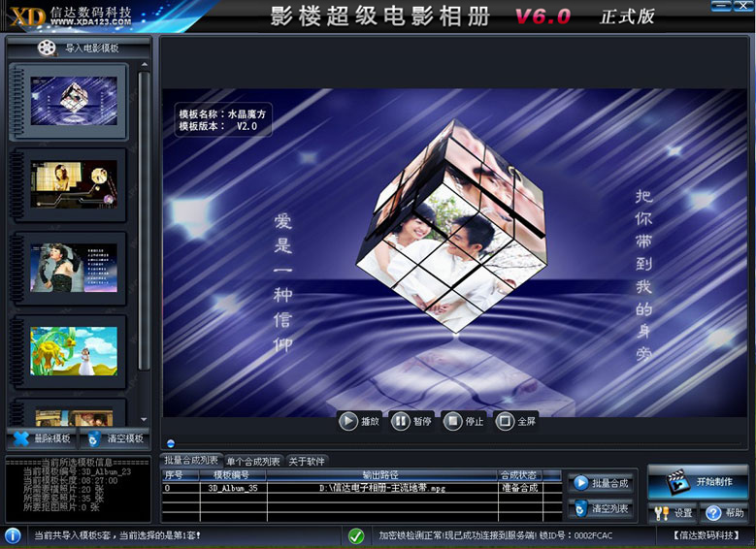Click the XD logo at top left
The height and width of the screenshot is (549, 756).
pos(27,16)
